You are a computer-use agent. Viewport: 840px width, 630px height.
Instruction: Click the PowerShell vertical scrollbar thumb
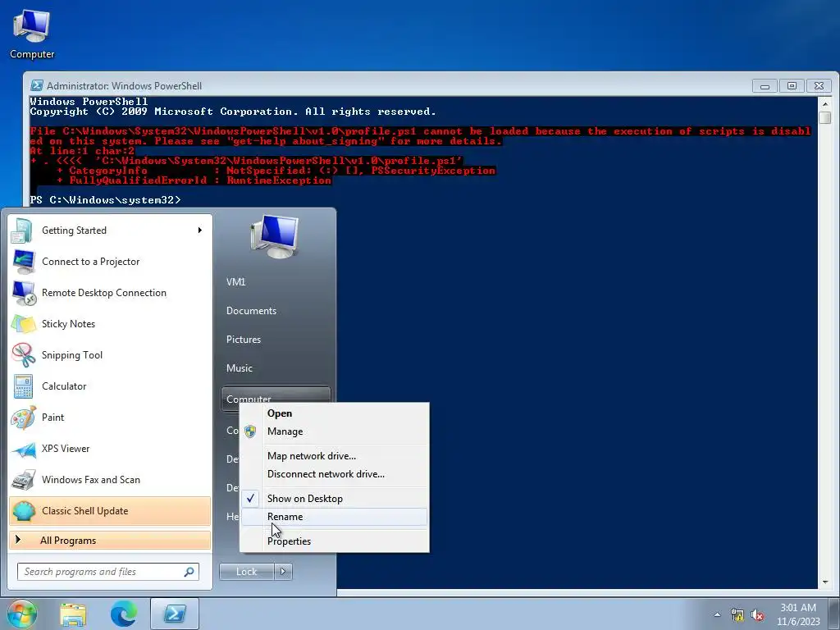pos(825,117)
